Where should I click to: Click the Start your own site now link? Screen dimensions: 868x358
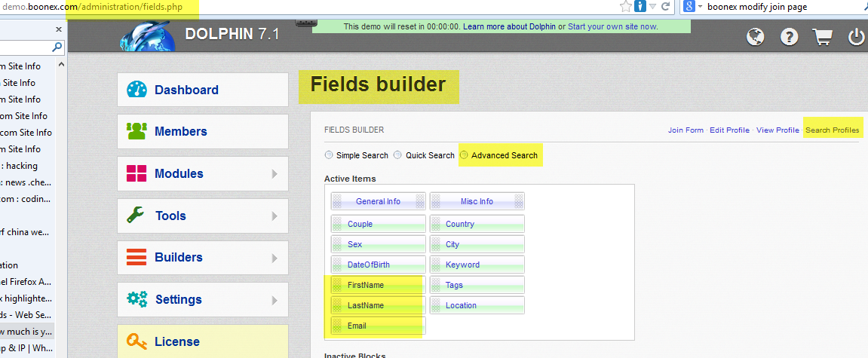point(613,26)
